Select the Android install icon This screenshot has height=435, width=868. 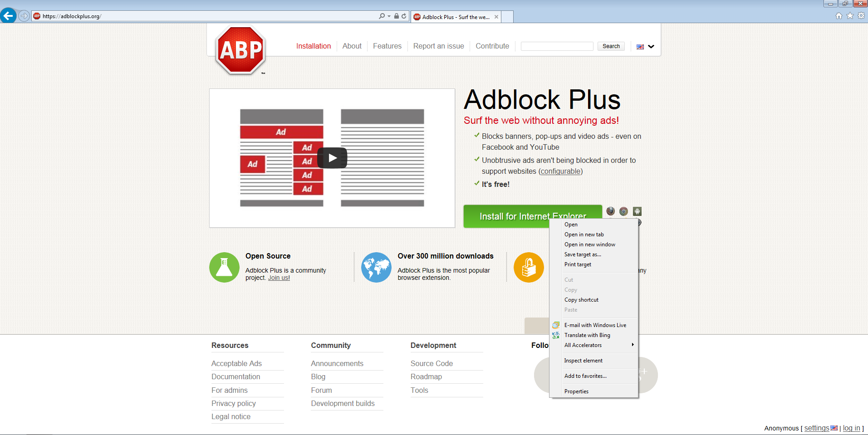coord(637,211)
